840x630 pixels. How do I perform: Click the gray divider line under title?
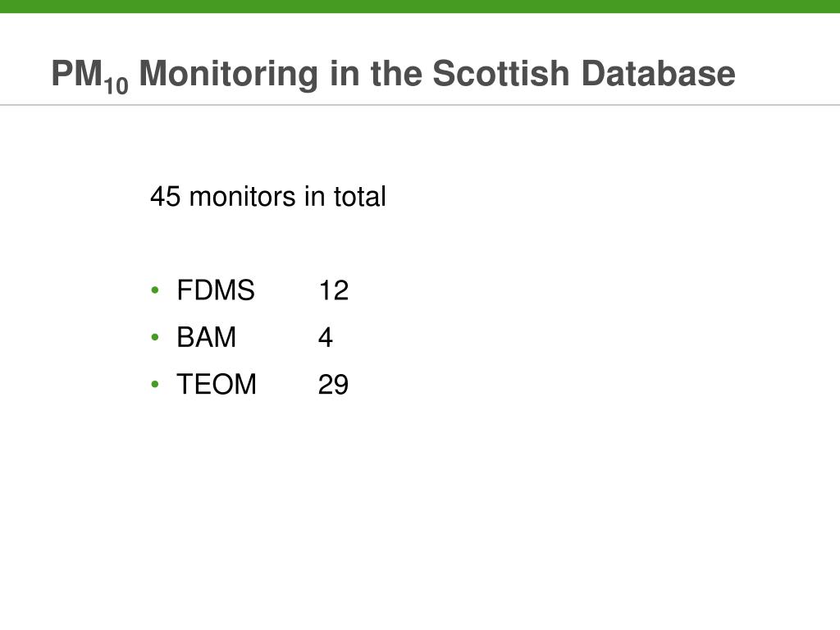pyautogui.click(x=420, y=105)
